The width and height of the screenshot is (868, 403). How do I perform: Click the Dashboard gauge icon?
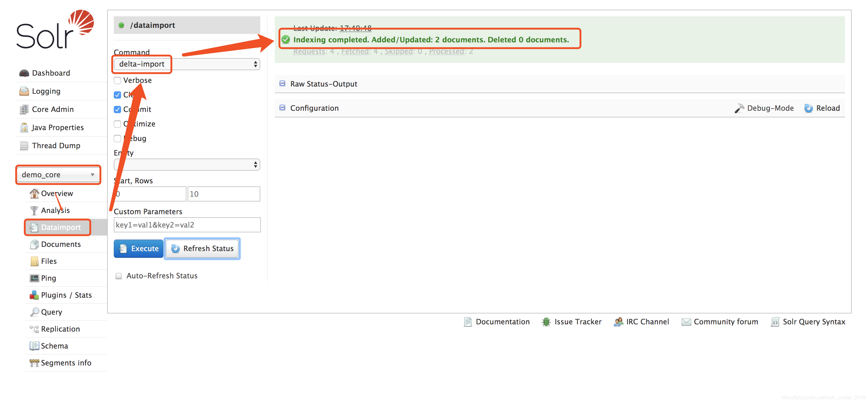point(24,73)
